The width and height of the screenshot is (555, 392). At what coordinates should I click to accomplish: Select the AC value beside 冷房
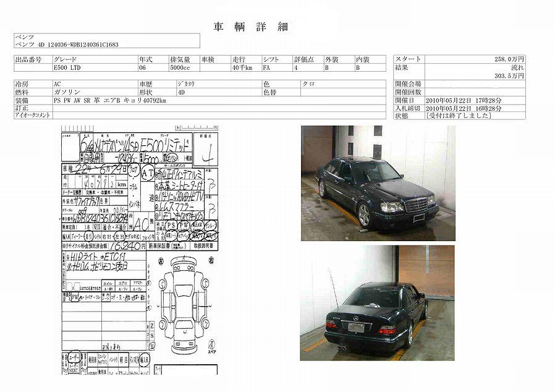click(x=57, y=84)
